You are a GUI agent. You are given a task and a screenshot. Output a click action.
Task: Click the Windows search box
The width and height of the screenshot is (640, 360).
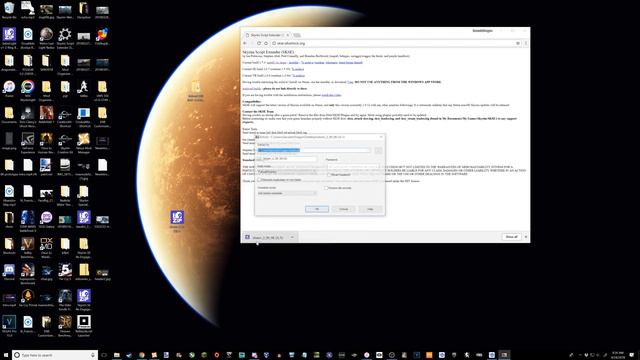pyautogui.click(x=55, y=355)
